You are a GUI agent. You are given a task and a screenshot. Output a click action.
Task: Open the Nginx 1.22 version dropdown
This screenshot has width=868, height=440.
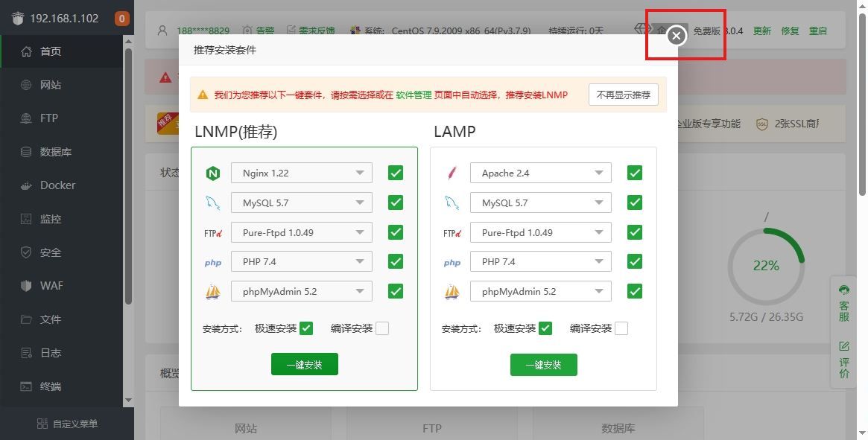[x=301, y=173]
